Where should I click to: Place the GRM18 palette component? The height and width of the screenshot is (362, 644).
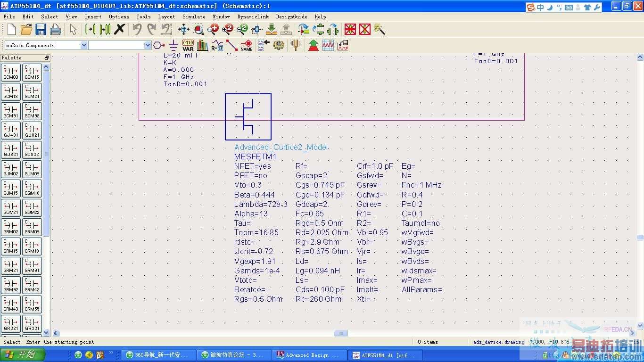pyautogui.click(x=32, y=247)
